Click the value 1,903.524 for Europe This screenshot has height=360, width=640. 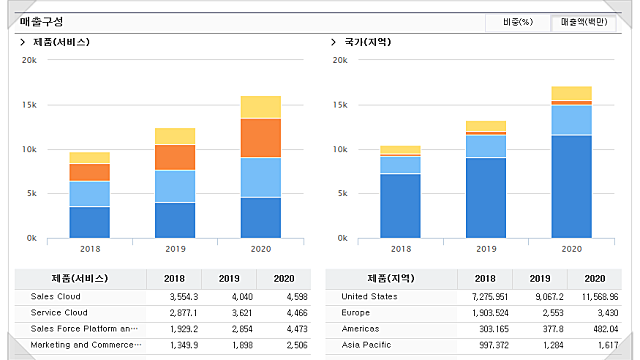tap(490, 313)
